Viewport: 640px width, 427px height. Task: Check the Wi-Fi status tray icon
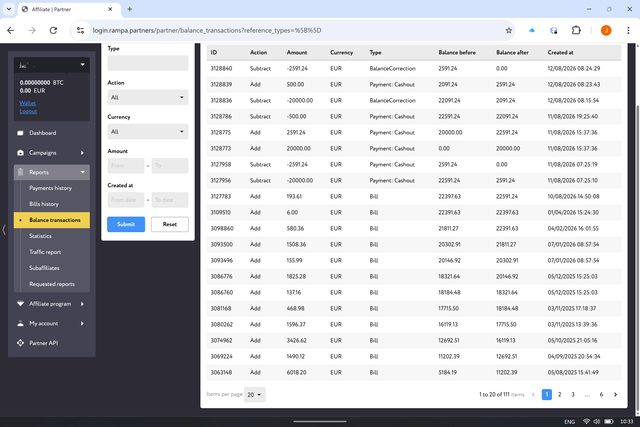pyautogui.click(x=587, y=421)
